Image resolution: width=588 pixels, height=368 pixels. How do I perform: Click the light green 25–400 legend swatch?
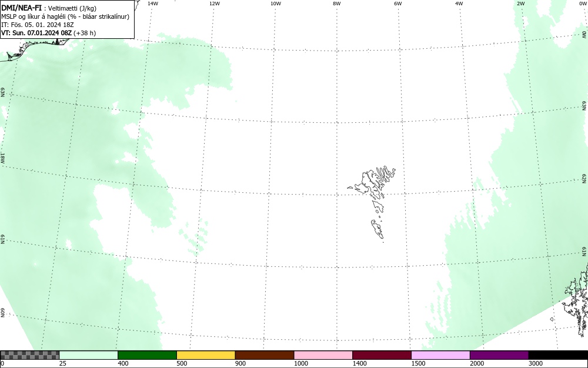(x=89, y=355)
